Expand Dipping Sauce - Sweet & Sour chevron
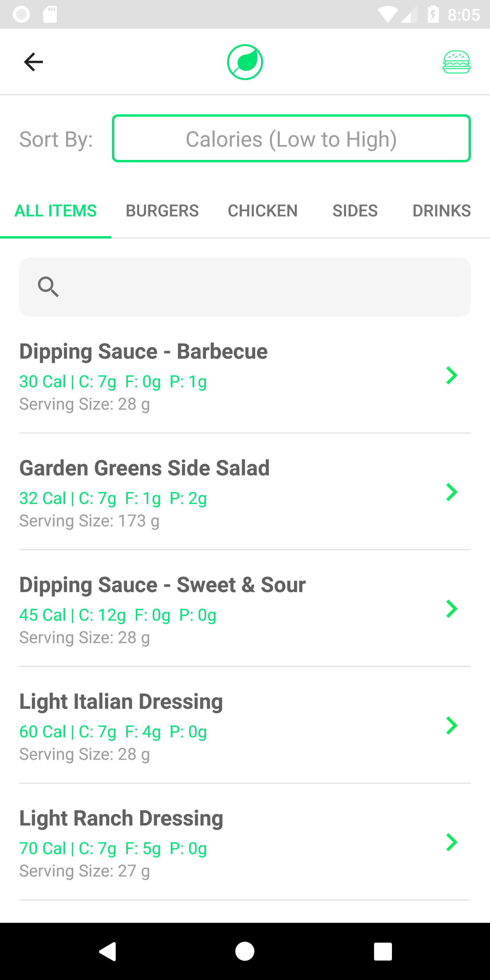 [x=452, y=609]
